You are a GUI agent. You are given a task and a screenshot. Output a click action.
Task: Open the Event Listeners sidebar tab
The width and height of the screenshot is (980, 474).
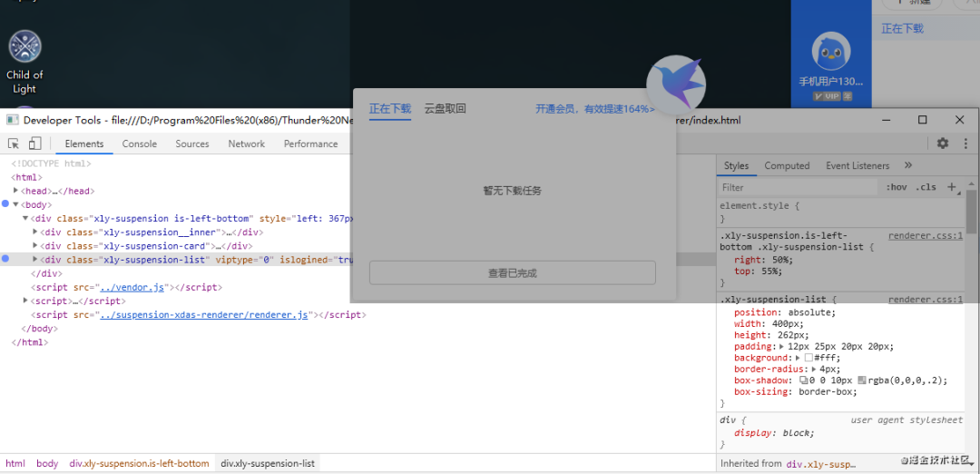pyautogui.click(x=857, y=165)
